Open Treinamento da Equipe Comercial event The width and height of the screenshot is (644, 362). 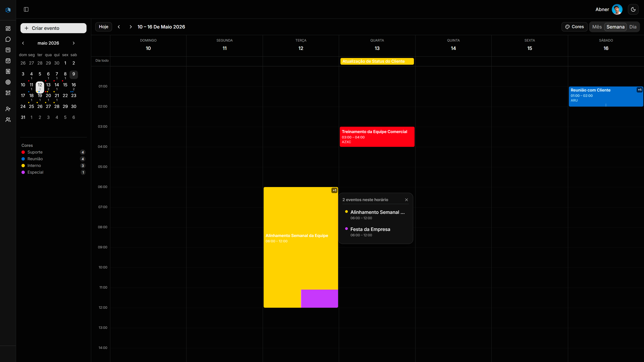pos(377,137)
